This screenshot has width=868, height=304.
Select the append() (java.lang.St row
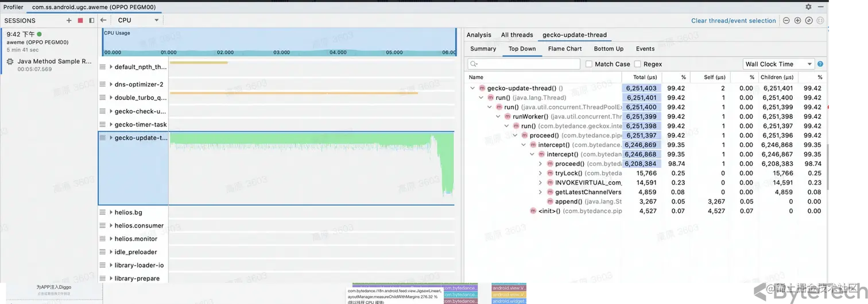tap(646, 202)
